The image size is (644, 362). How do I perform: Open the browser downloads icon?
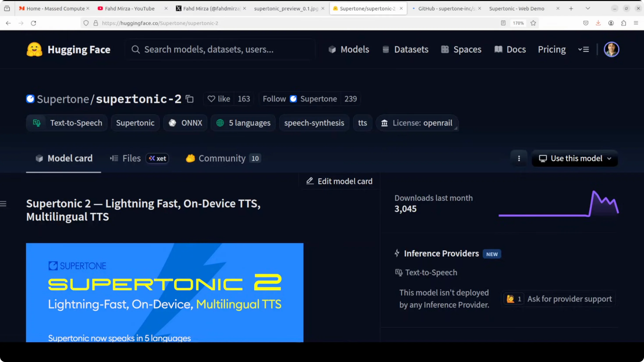tap(598, 23)
